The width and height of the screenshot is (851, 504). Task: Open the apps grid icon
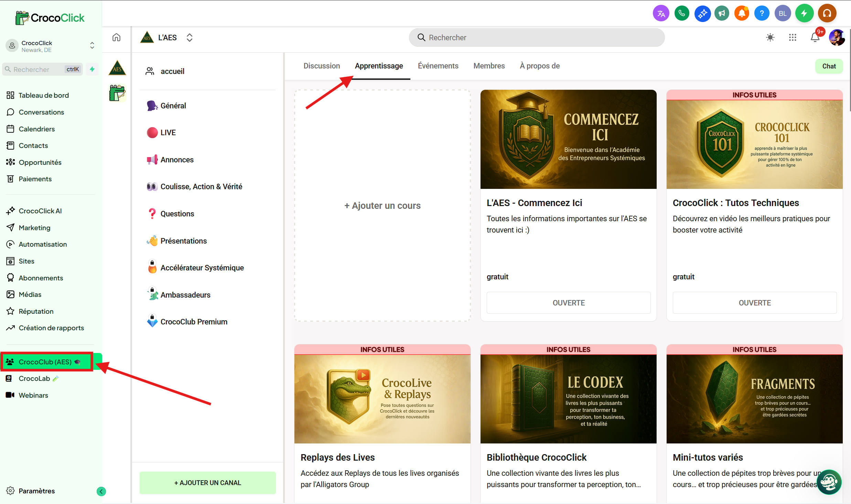(x=793, y=37)
